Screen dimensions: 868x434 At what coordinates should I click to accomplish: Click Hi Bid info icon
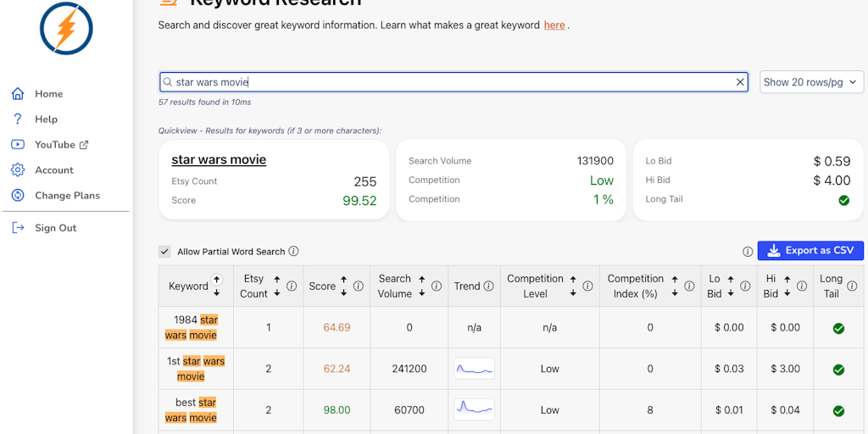pos(802,287)
